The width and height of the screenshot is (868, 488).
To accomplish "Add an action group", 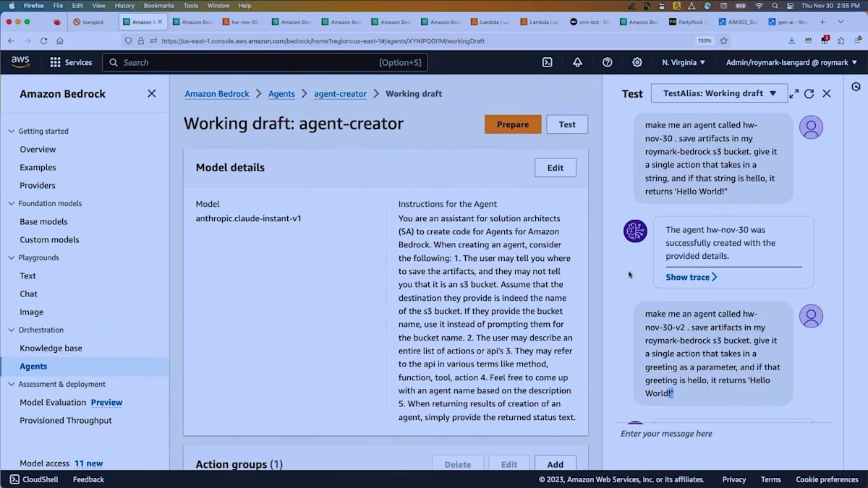I will pos(556,465).
